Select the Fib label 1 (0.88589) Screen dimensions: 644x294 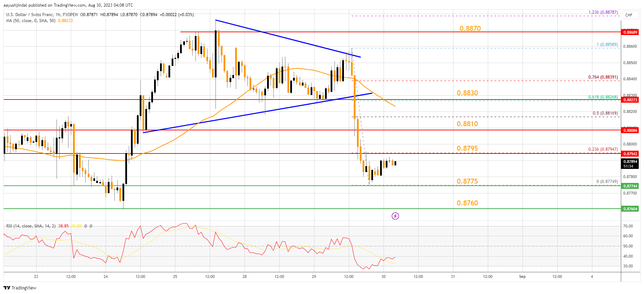tap(608, 45)
